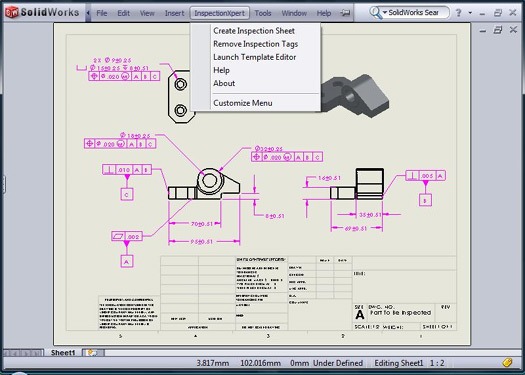Open the Insert menu

coord(174,13)
